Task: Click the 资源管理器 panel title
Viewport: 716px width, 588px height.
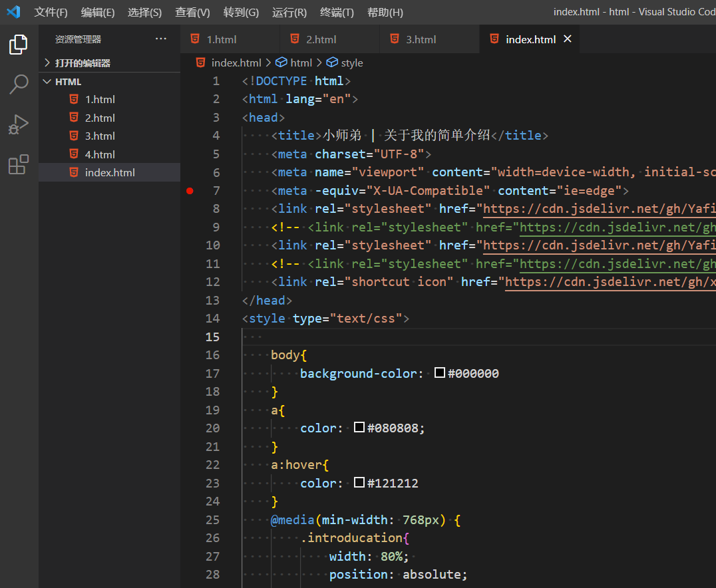Action: (x=78, y=39)
